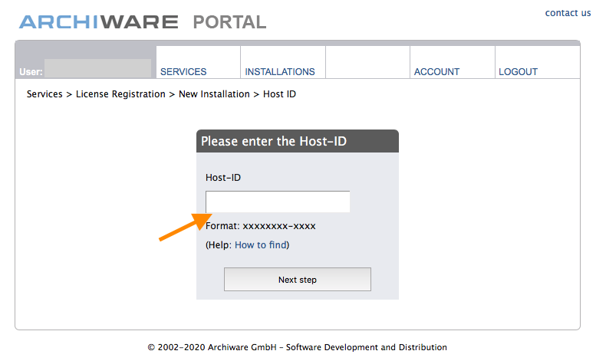Image resolution: width=596 pixels, height=364 pixels.
Task: Click the Host ID breadcrumb
Action: tap(279, 94)
